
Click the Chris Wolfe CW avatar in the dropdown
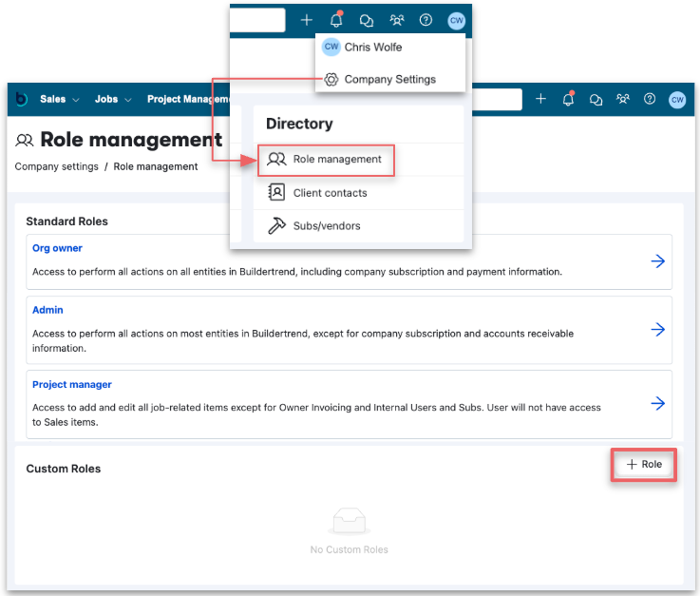331,47
